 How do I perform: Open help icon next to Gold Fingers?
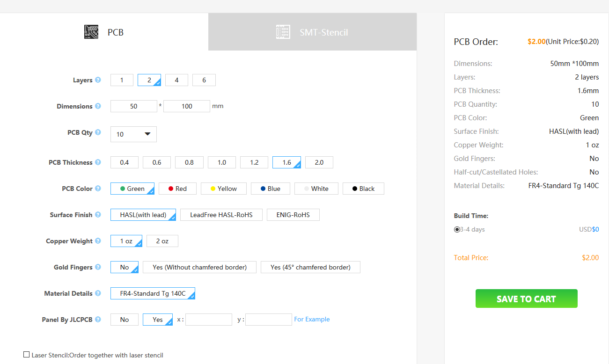point(98,267)
